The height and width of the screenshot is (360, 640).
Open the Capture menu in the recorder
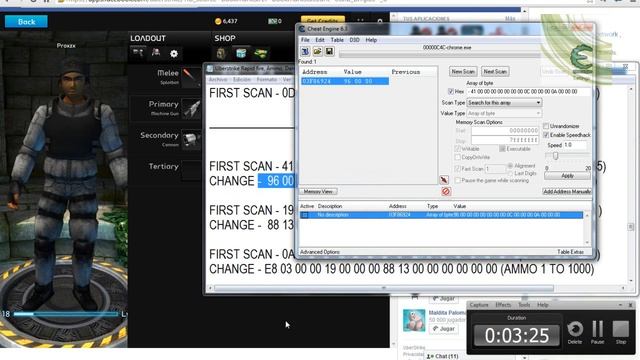pos(479,305)
